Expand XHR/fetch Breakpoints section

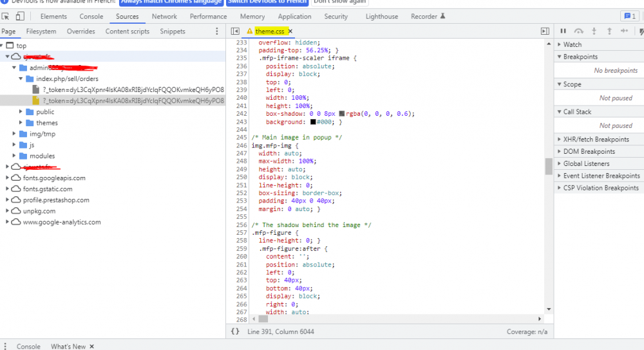point(596,139)
